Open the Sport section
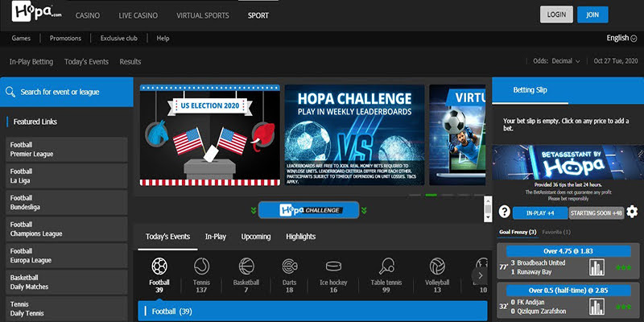644x322 pixels. click(258, 15)
